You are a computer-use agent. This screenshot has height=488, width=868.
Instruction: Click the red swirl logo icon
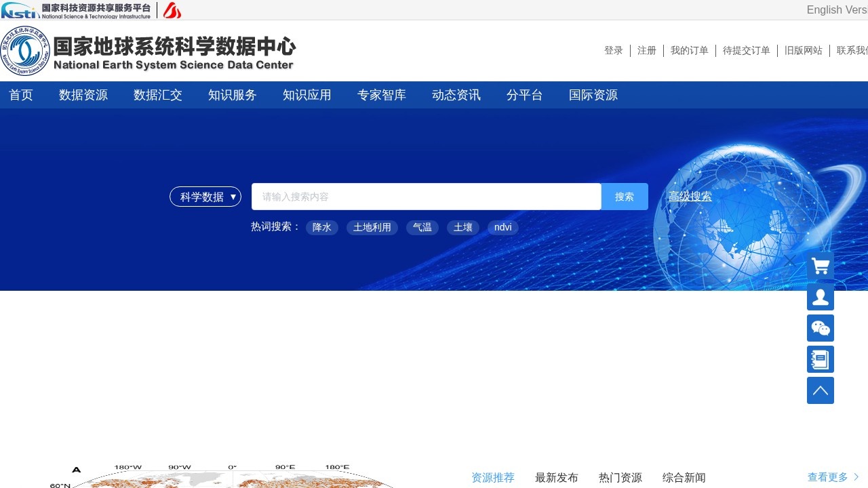click(172, 10)
